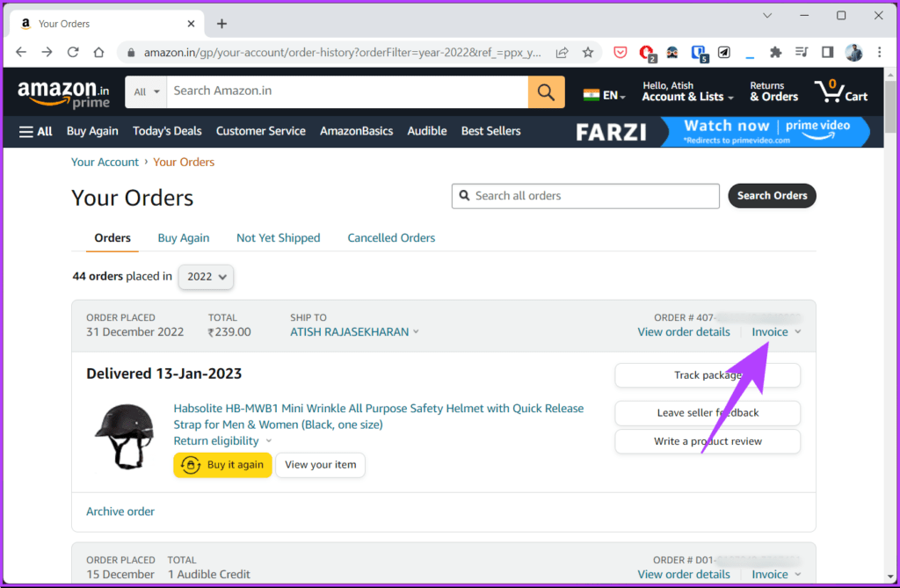The height and width of the screenshot is (588, 900).
Task: Open Customer Service in navigation bar
Action: click(260, 132)
